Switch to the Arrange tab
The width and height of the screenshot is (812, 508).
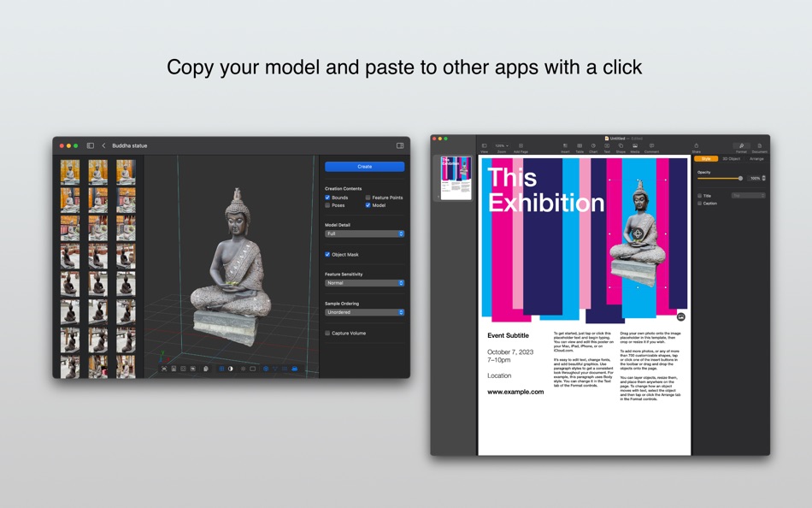coord(756,158)
